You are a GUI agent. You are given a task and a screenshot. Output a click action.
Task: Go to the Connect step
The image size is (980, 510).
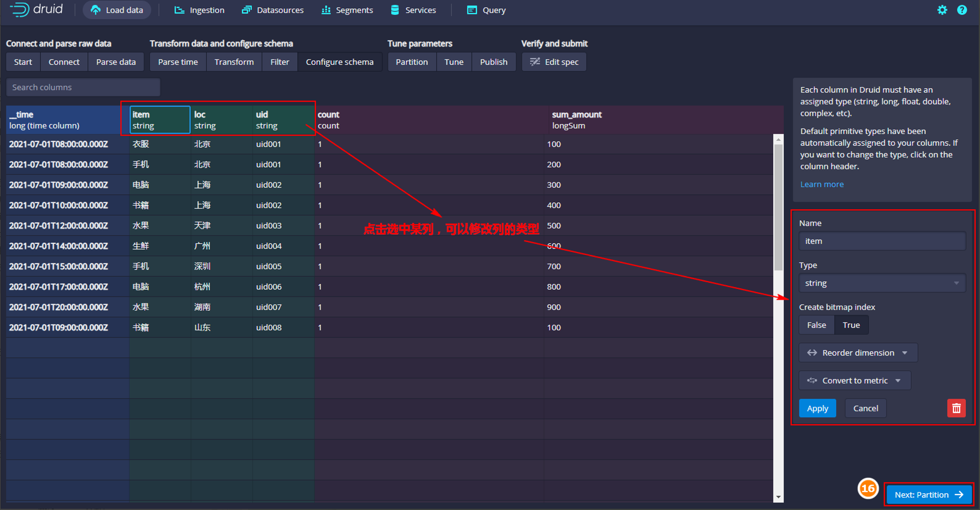tap(64, 62)
